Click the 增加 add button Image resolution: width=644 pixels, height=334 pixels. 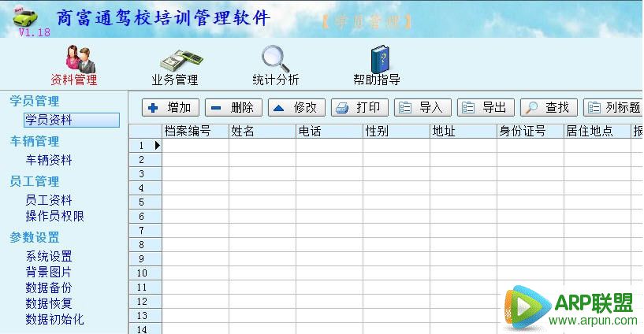pyautogui.click(x=170, y=107)
